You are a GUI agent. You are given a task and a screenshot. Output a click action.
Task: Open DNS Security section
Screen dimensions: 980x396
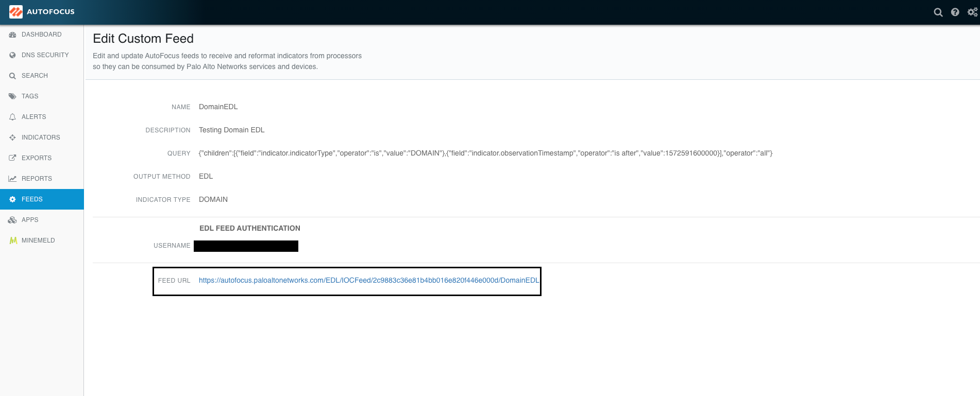pos(42,55)
